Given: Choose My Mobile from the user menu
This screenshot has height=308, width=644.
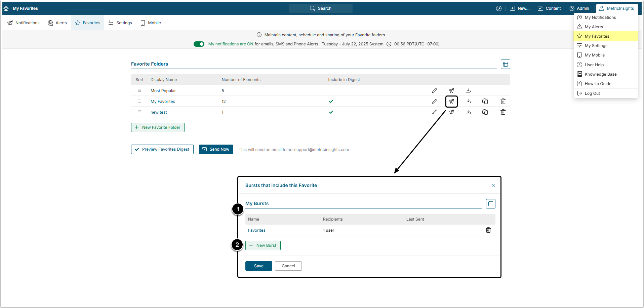Looking at the screenshot, I should pos(606,55).
